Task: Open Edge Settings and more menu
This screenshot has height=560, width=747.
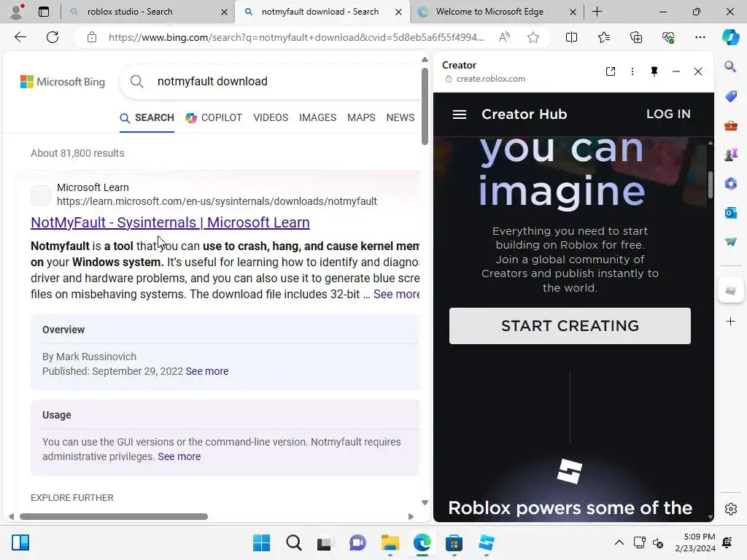Action: 700,37
